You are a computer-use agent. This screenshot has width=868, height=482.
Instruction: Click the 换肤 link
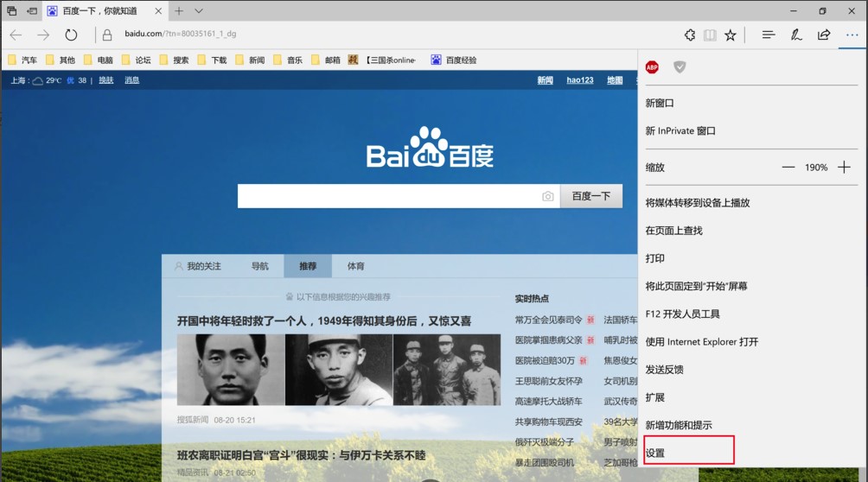pos(105,80)
